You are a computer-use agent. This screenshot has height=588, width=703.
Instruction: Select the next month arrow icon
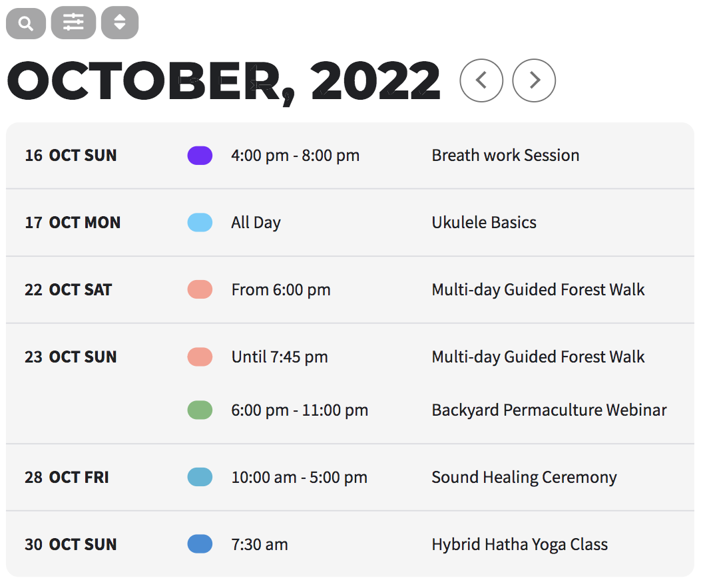534,80
